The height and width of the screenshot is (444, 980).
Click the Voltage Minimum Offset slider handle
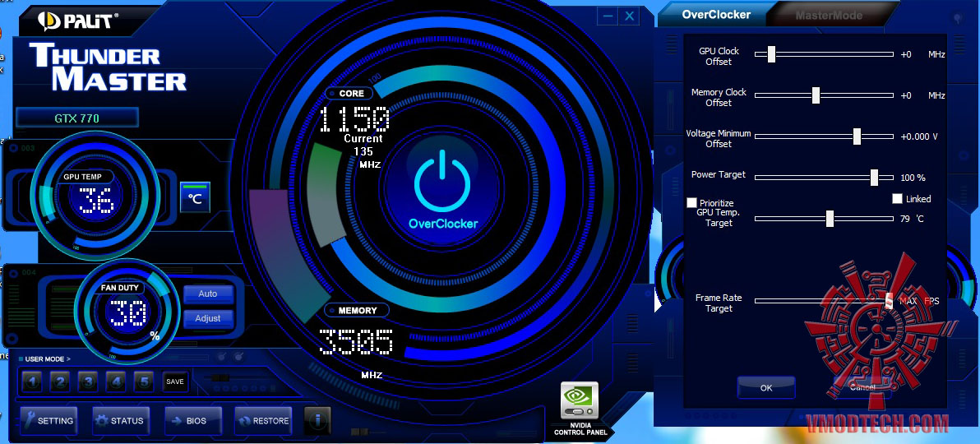pyautogui.click(x=857, y=136)
